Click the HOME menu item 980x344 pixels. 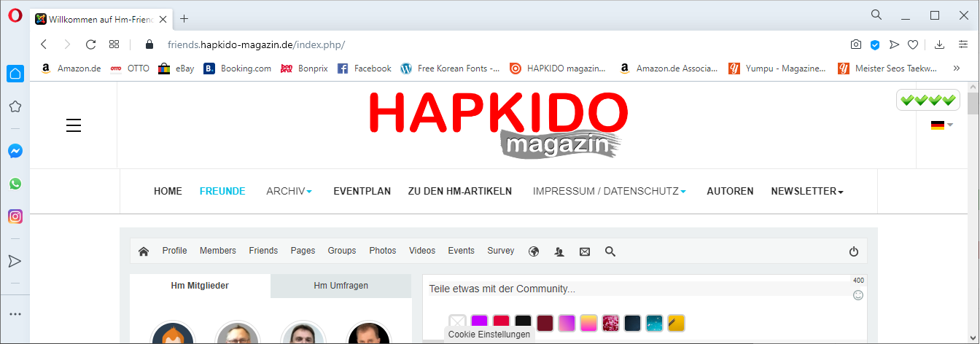168,191
